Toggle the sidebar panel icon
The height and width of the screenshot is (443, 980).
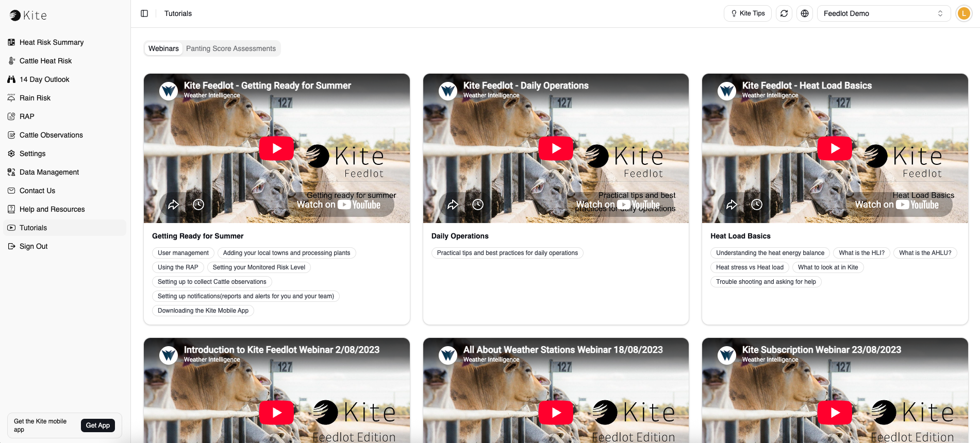click(x=144, y=13)
